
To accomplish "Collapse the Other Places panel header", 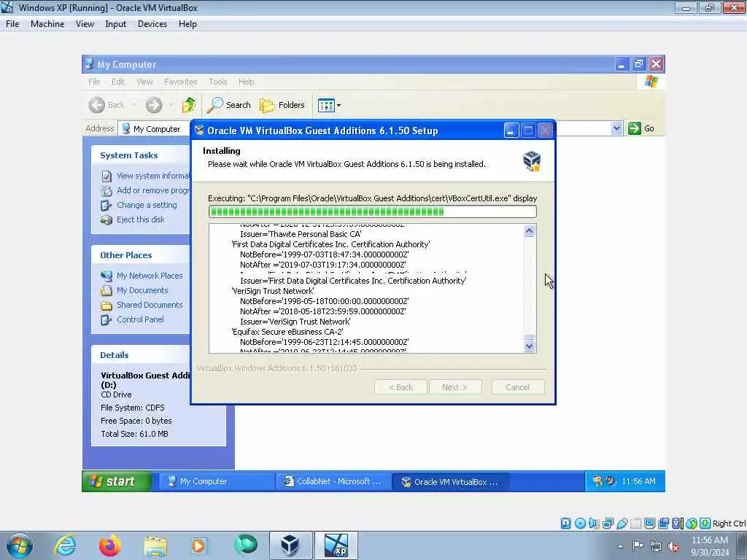I will pyautogui.click(x=141, y=255).
